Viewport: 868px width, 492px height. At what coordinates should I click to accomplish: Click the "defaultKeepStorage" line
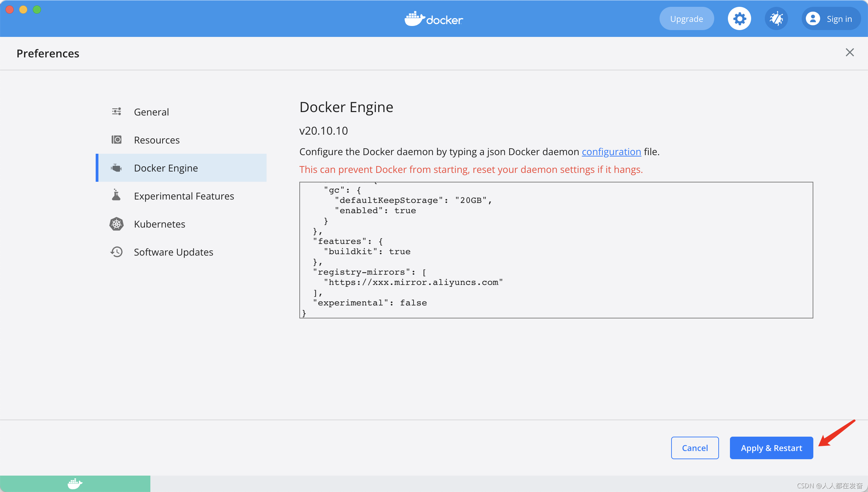click(413, 200)
